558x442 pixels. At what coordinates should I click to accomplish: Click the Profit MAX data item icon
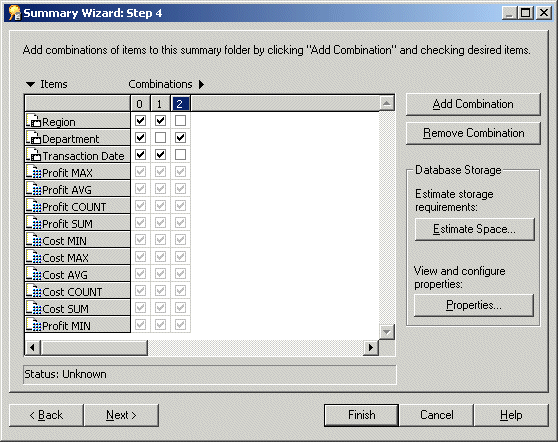tap(35, 172)
